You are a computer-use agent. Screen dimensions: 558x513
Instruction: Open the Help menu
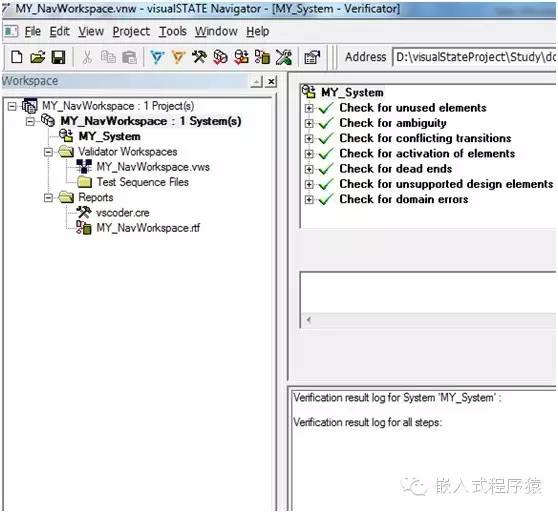(258, 31)
